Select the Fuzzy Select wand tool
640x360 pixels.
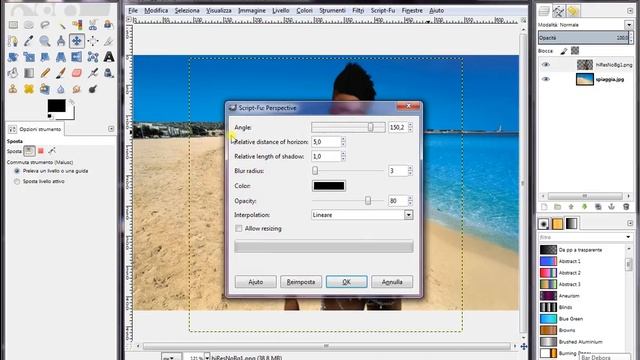point(61,25)
